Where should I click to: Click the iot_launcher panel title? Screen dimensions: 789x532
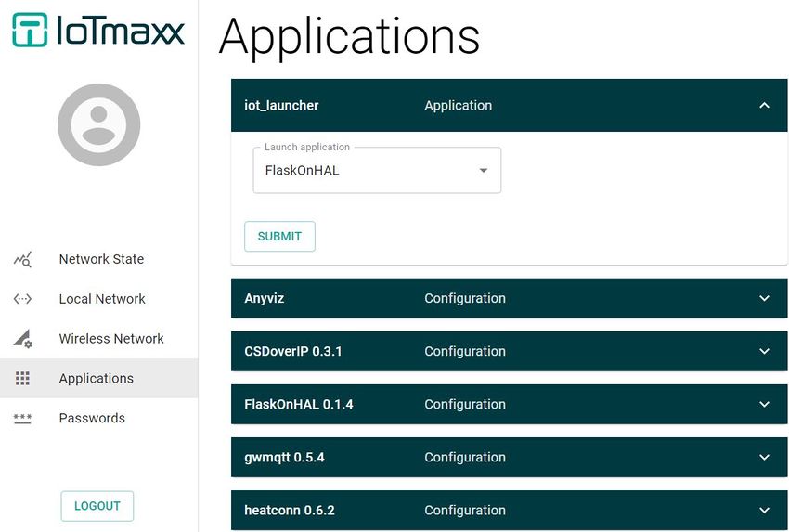click(281, 106)
